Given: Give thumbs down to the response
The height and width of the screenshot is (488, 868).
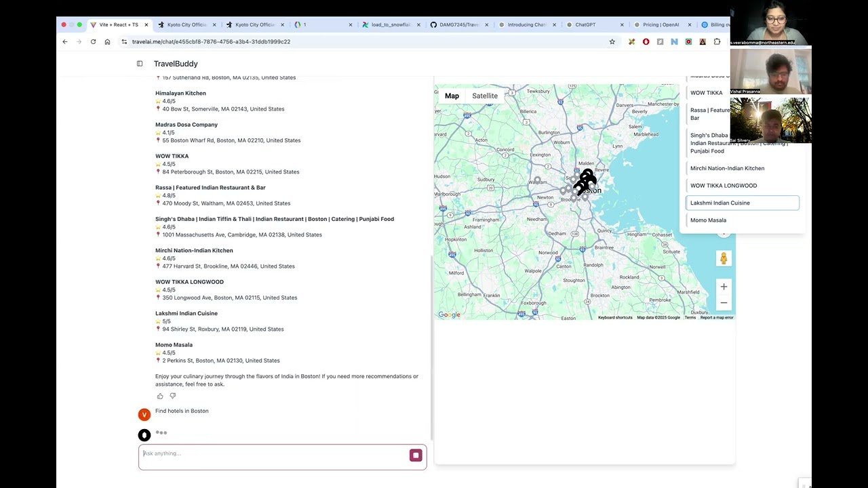Looking at the screenshot, I should point(173,396).
